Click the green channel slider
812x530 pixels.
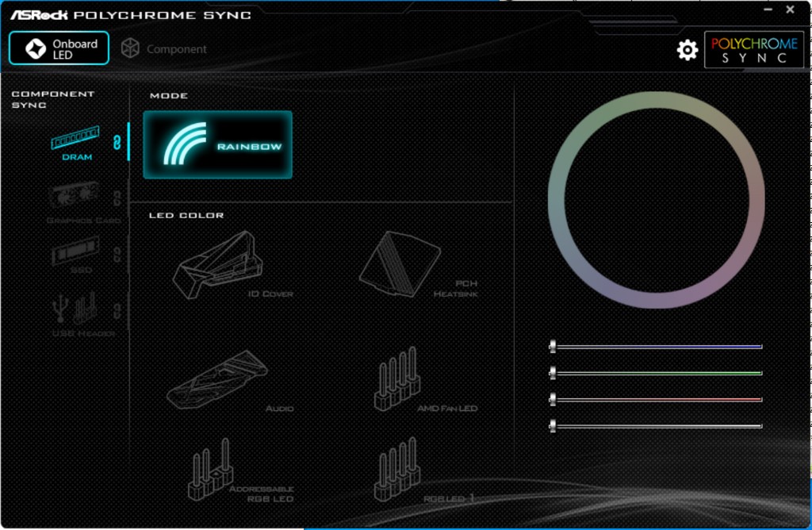point(656,373)
